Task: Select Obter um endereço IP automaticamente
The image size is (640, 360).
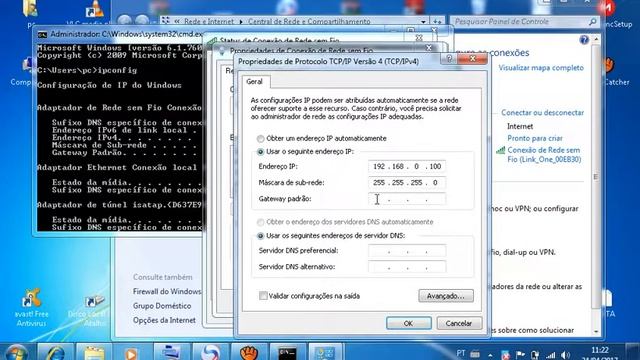Action: point(260,138)
